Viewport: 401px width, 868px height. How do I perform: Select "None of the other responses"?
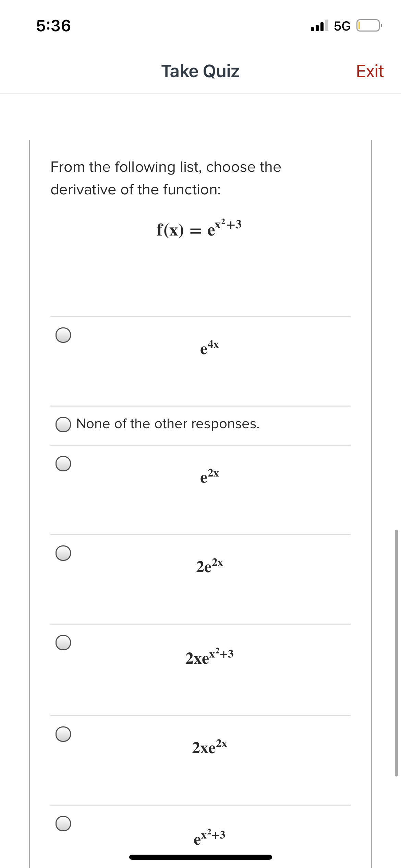(x=63, y=424)
